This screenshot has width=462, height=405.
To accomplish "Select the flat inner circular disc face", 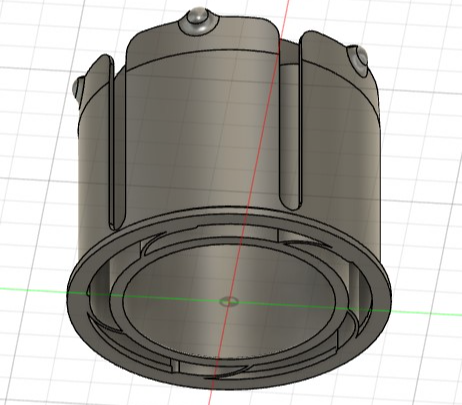I will click(x=229, y=302).
